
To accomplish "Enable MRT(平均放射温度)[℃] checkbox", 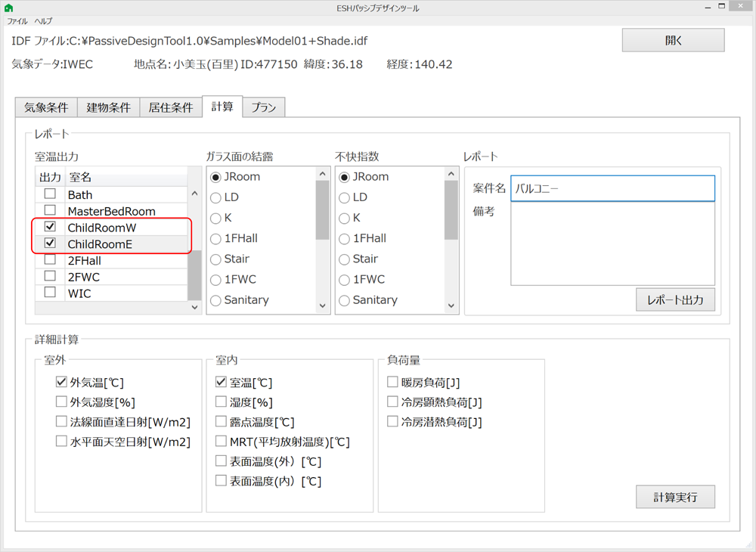I will point(221,442).
